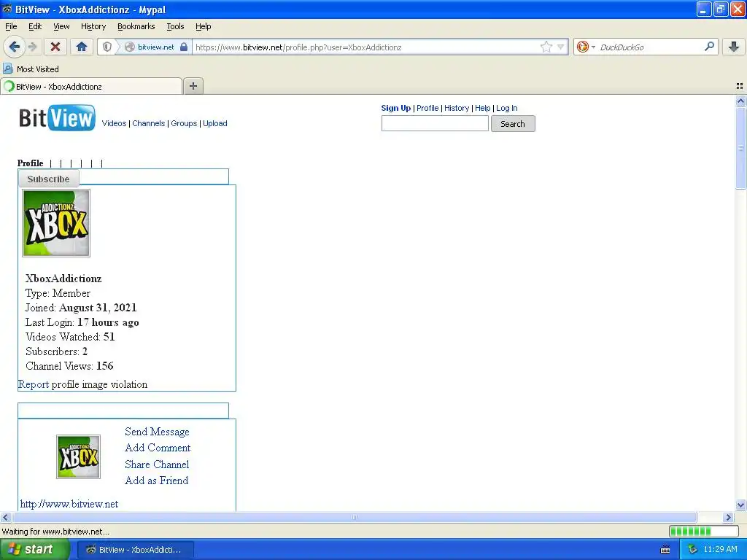Open the Videos link
Screen dimensions: 747x560
pyautogui.click(x=114, y=123)
